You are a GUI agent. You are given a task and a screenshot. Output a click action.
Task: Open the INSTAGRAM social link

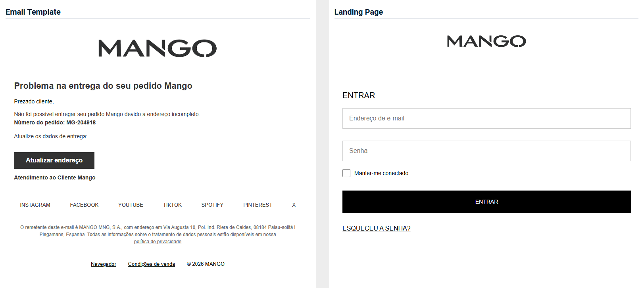pos(35,205)
